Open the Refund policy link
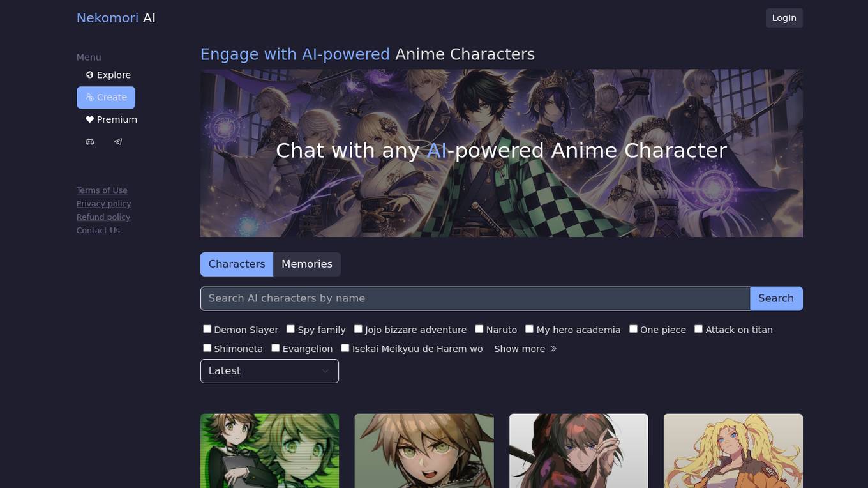The image size is (868, 488). point(103,217)
